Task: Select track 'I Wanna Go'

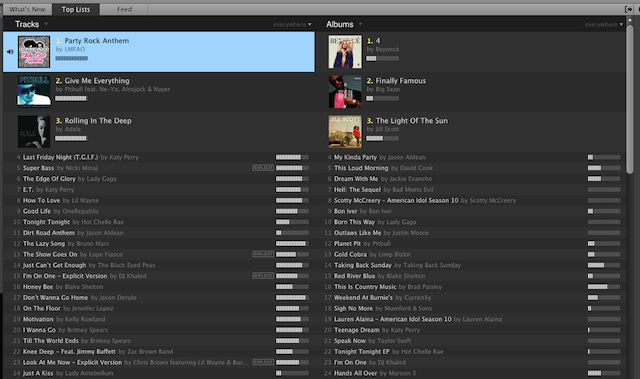Action: (39, 330)
